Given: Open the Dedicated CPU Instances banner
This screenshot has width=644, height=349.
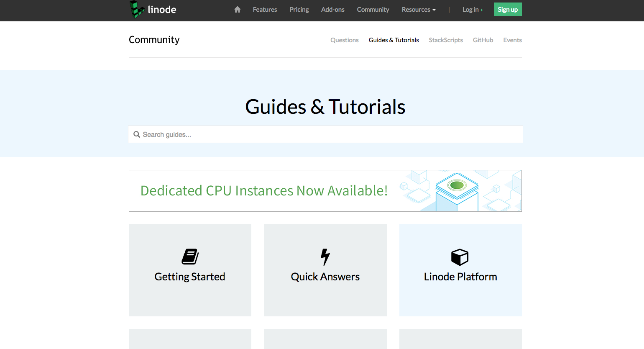Looking at the screenshot, I should [x=325, y=191].
